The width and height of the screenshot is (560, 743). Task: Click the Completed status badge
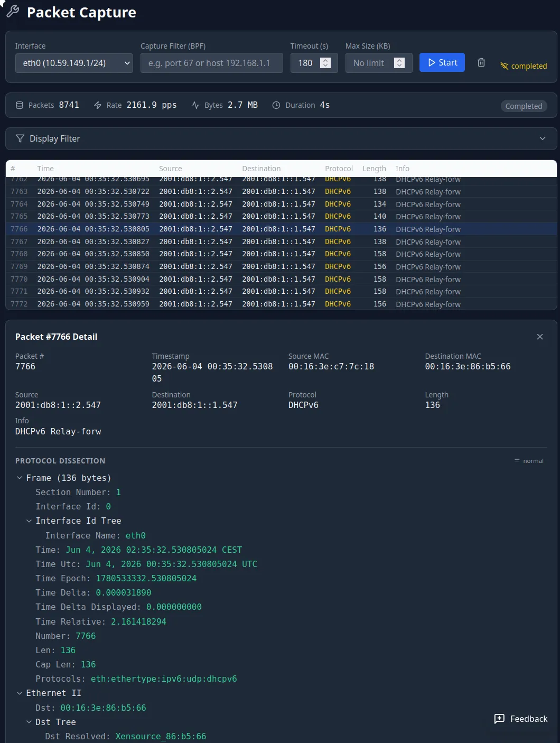[x=524, y=106]
